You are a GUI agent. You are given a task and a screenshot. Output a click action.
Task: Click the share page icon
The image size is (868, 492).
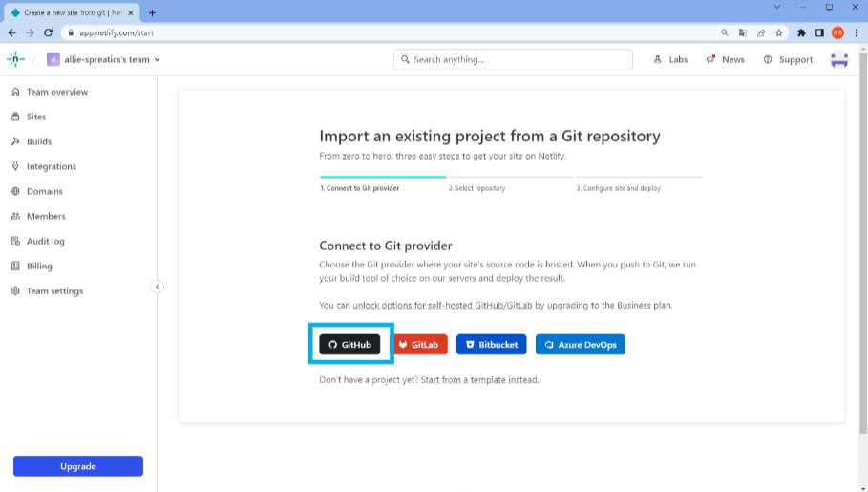pos(761,32)
